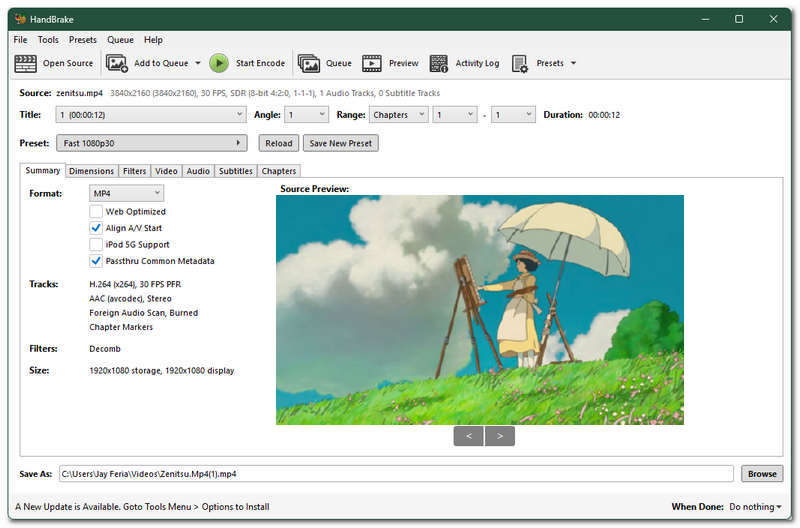The image size is (800, 528).
Task: Open the Presets menu in the menu bar
Action: pos(83,40)
